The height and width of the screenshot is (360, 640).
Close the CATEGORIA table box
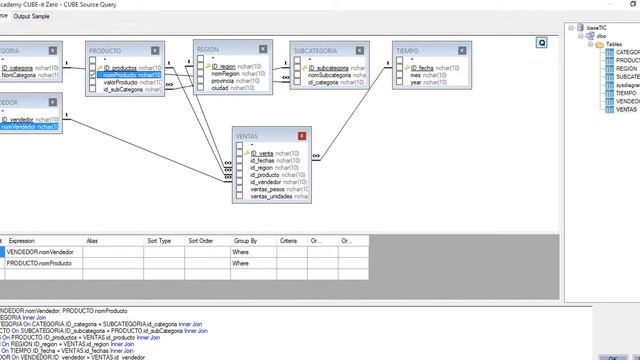coord(53,51)
